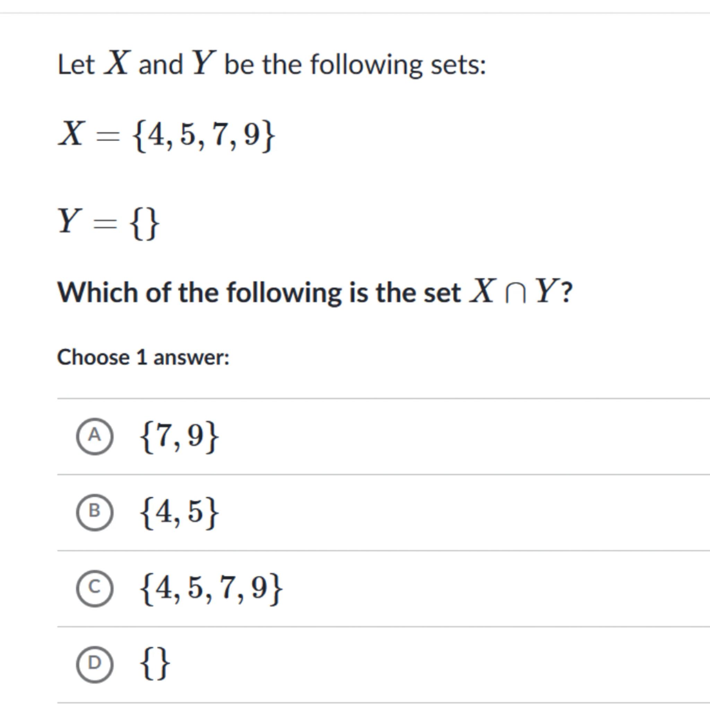Click the word 'Let' at the start
Screen dimensions: 710x728
click(x=76, y=65)
